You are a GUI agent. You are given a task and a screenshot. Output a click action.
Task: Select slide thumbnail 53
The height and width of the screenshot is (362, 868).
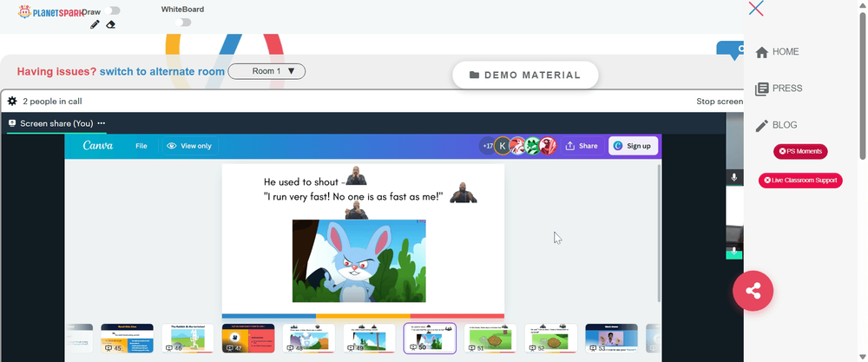pyautogui.click(x=611, y=339)
